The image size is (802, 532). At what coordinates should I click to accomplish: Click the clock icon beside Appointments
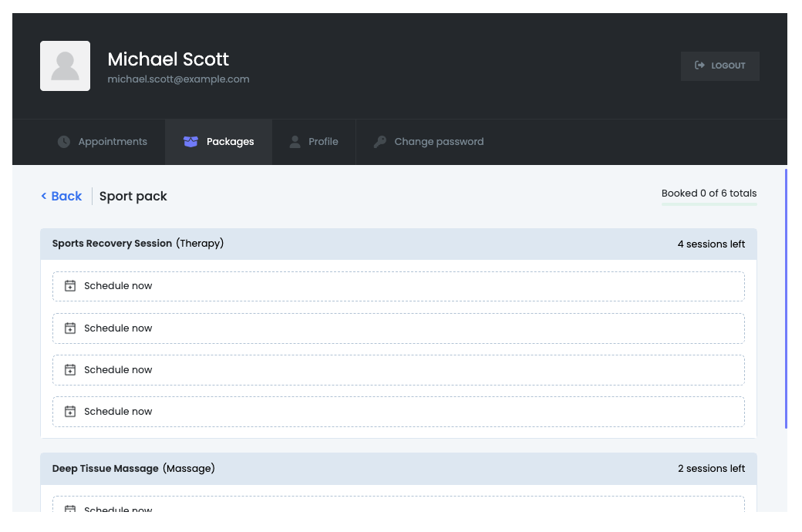(64, 142)
